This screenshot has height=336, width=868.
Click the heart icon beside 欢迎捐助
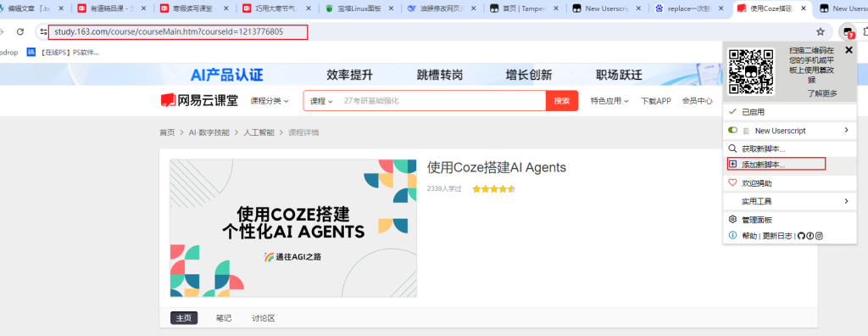733,182
